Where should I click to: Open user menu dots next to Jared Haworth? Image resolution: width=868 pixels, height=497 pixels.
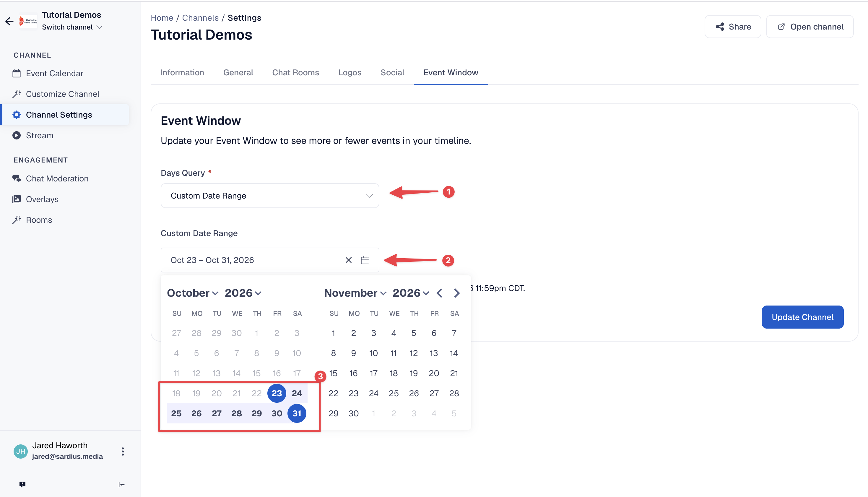[x=123, y=451]
